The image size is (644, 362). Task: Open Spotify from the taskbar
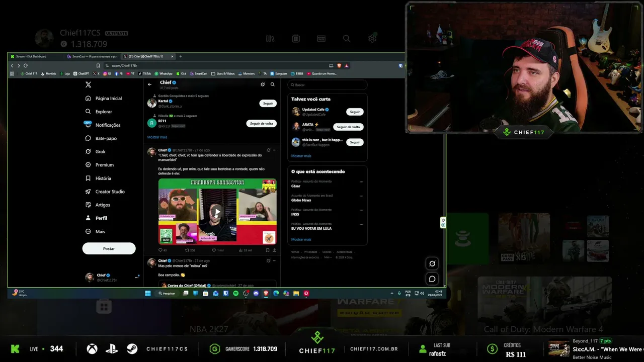tap(236, 293)
